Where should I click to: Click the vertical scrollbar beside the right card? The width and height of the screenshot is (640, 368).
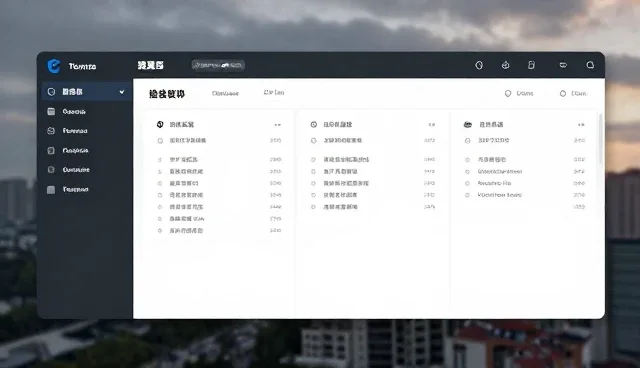tap(600, 139)
